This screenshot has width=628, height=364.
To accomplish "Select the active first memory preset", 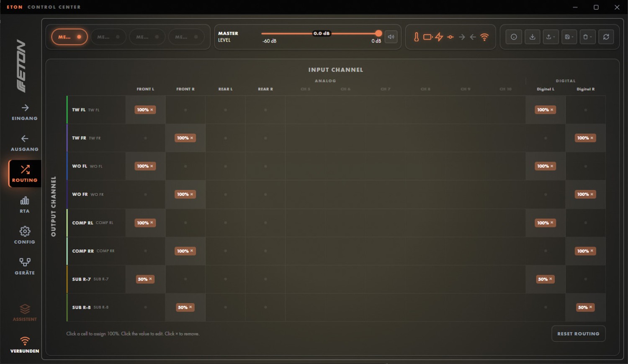I will tap(69, 37).
